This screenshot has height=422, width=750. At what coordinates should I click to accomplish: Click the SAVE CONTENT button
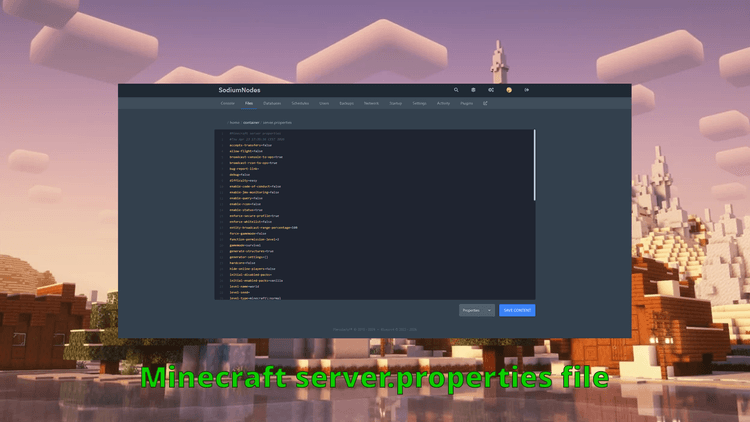(x=517, y=310)
